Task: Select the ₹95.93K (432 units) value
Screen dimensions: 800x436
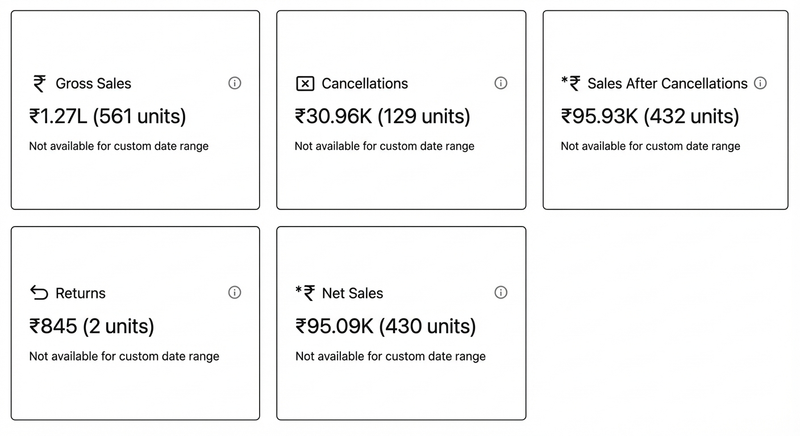Action: pos(650,116)
